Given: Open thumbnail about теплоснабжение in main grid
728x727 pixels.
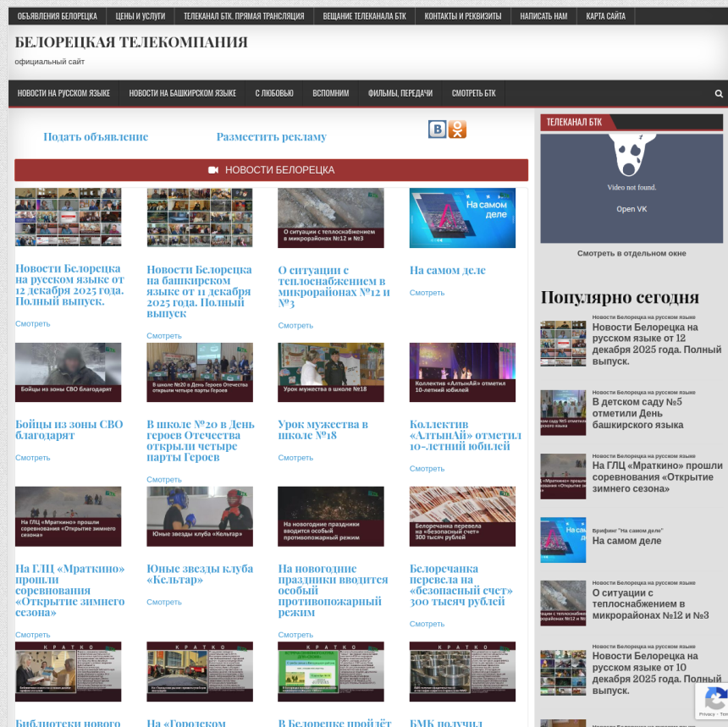Looking at the screenshot, I should pyautogui.click(x=331, y=218).
